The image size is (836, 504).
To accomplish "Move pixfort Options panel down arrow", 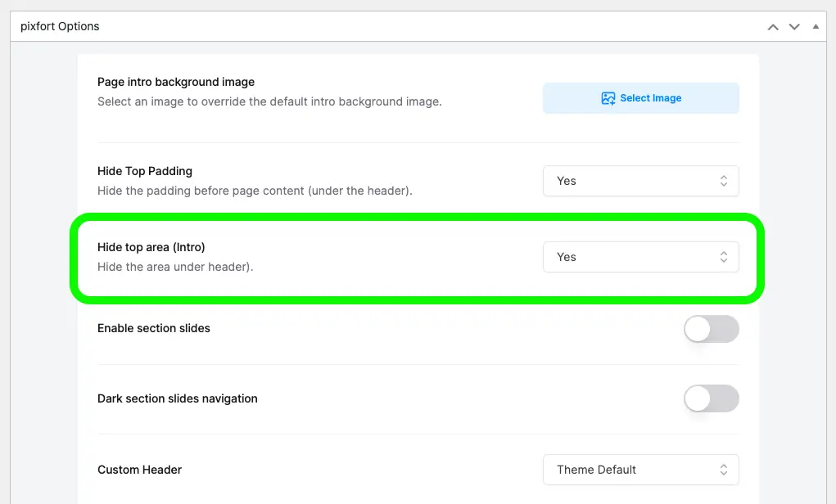I will click(x=794, y=27).
